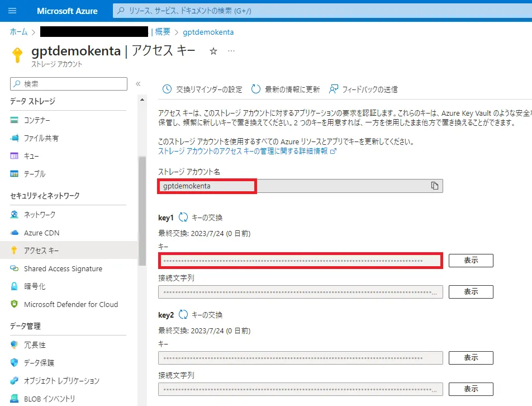Image resolution: width=532 pixels, height=406 pixels.
Task: Open the Azure portal hamburger menu
Action: [x=12, y=11]
